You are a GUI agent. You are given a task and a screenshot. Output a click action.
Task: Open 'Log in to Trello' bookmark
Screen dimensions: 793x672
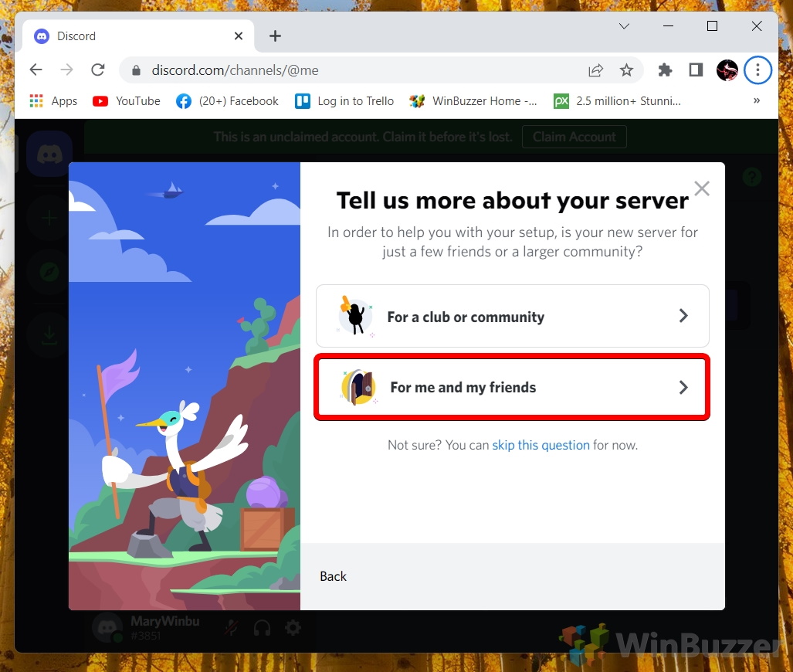coord(344,101)
